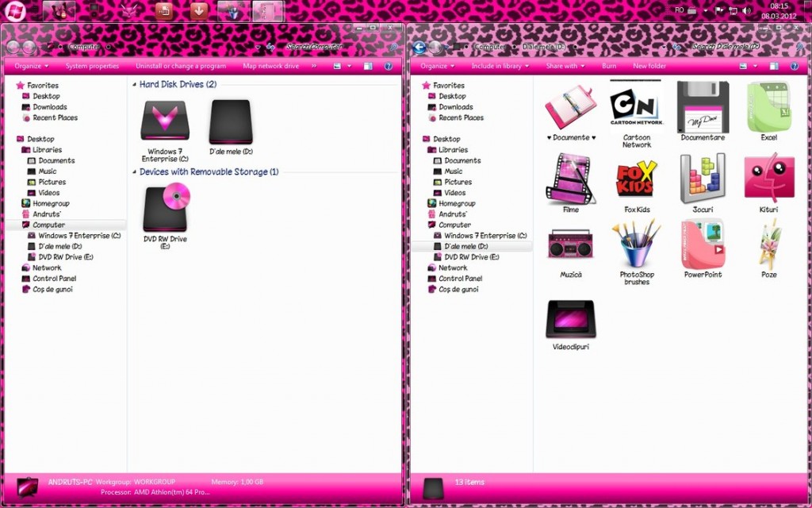Open the Filme folder icon
This screenshot has width=812, height=508.
click(571, 180)
